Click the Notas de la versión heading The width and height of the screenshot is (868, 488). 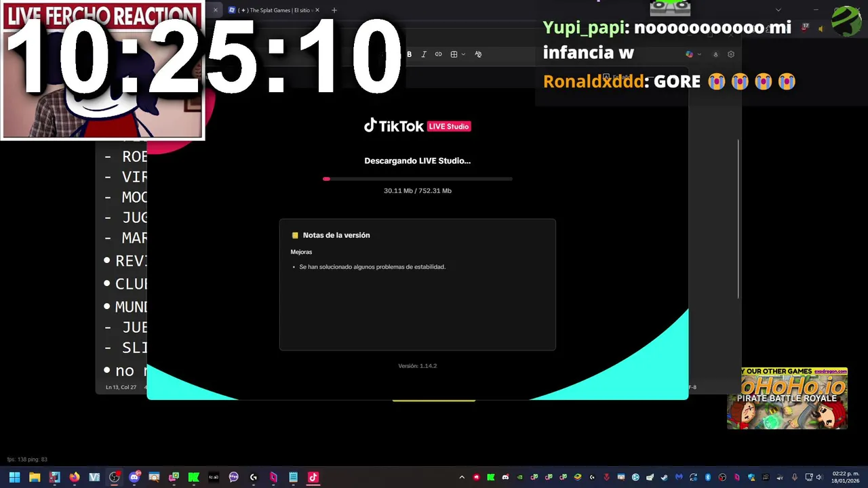tap(336, 235)
